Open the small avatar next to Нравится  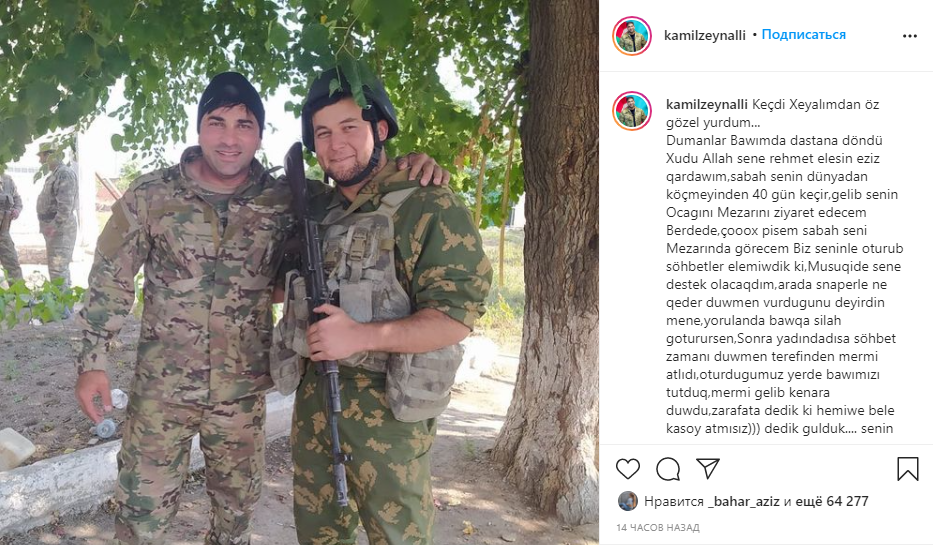tap(628, 501)
